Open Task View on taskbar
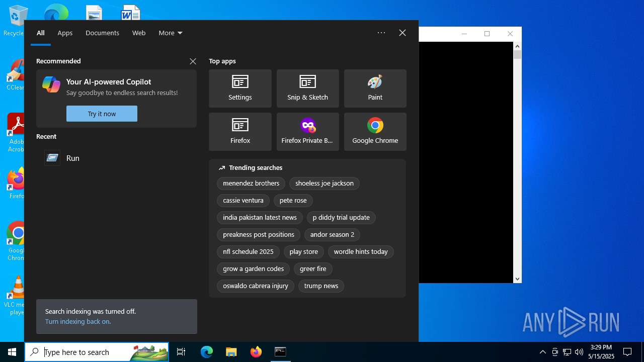The height and width of the screenshot is (362, 644). pyautogui.click(x=181, y=352)
